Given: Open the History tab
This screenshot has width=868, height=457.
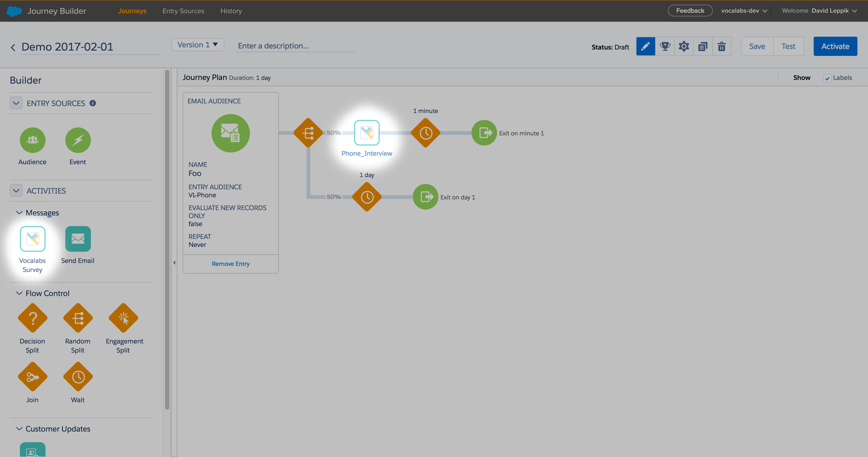Looking at the screenshot, I should (x=231, y=11).
